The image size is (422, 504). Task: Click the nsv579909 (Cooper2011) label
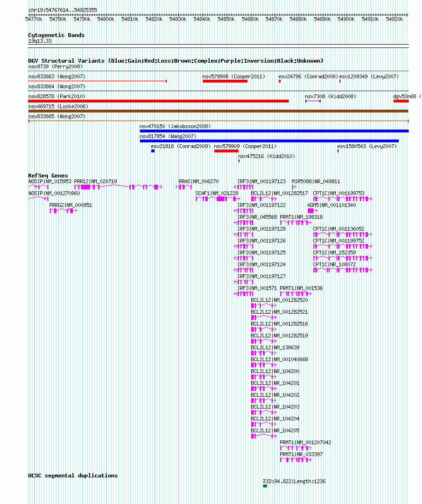click(x=245, y=146)
